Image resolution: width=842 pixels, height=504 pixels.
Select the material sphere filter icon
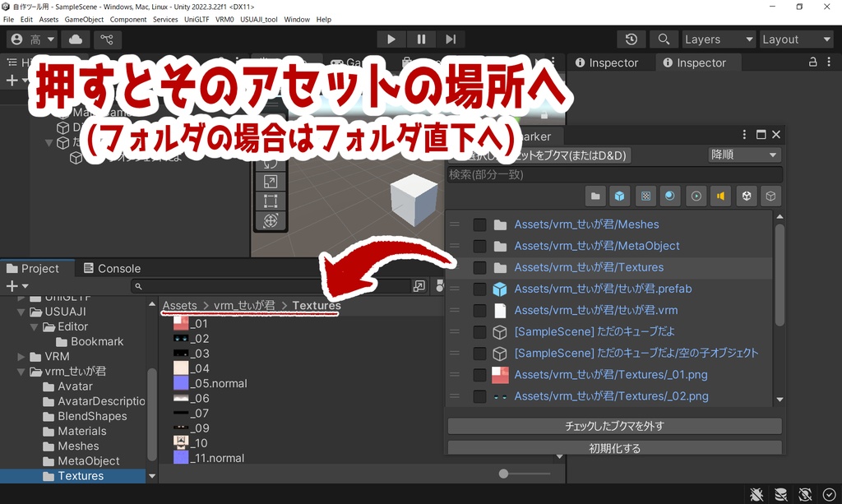point(670,196)
